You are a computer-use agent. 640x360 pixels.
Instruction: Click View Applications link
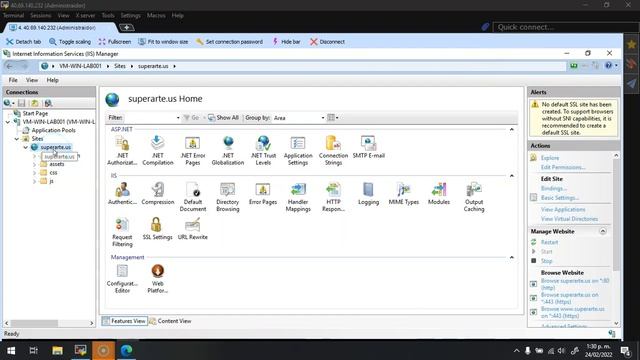pyautogui.click(x=563, y=210)
